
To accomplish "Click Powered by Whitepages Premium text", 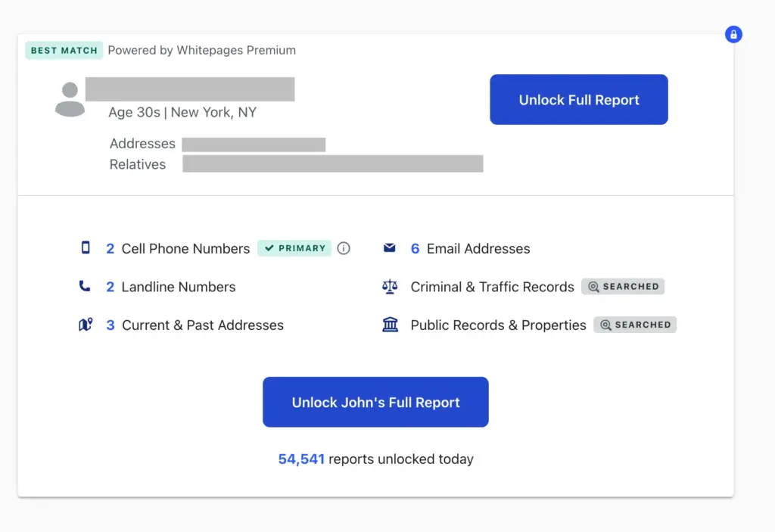I will click(x=201, y=51).
